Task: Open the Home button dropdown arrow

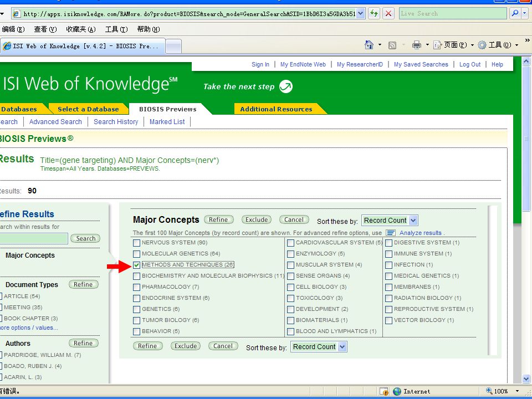Action: (x=380, y=45)
